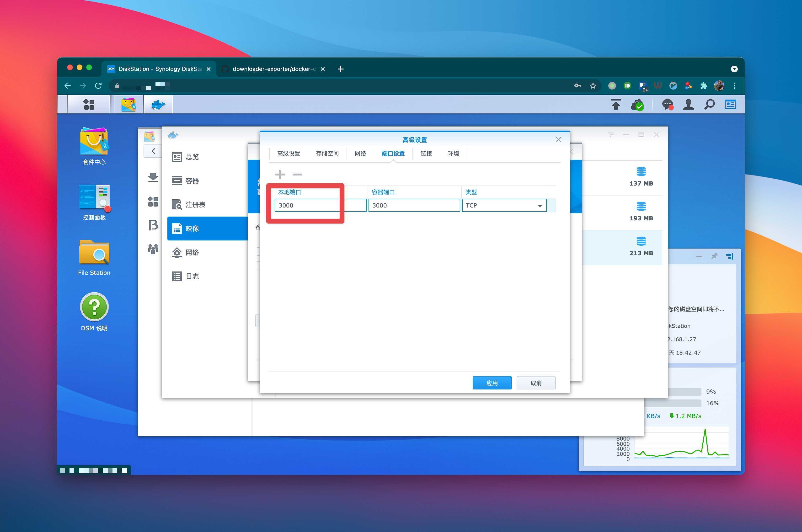Open all packages grid icon in Package Center

(153, 202)
